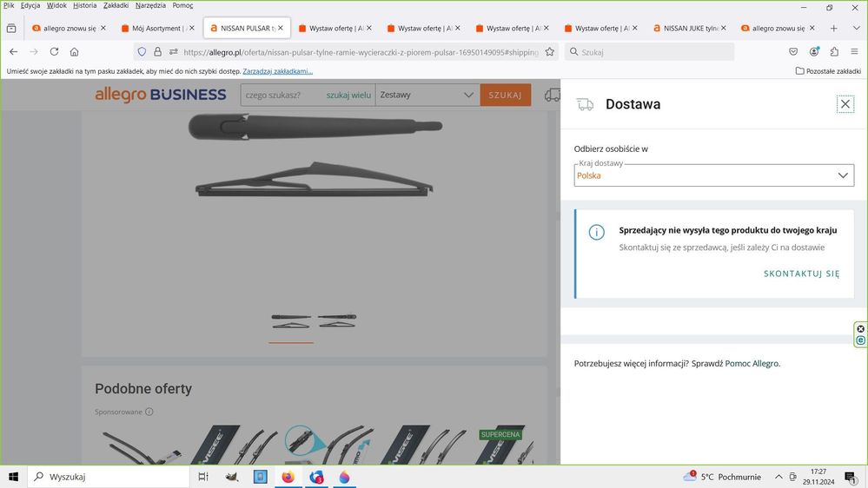868x488 pixels.
Task: Open Pozostałe zakładki folder
Action: pos(828,71)
